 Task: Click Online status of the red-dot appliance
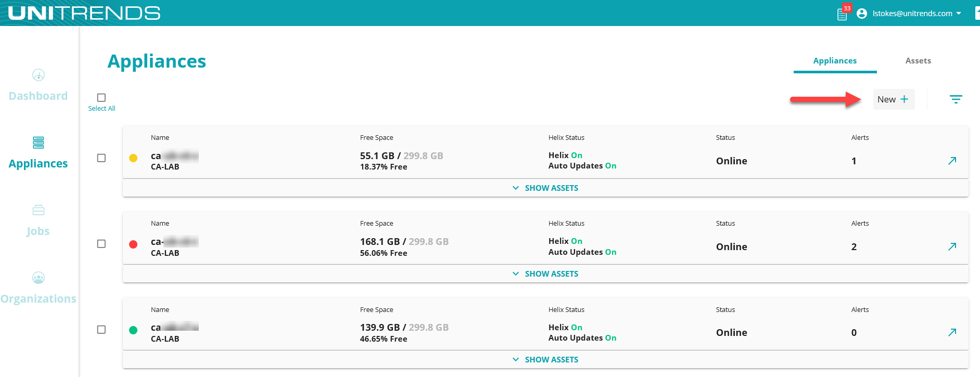pos(731,247)
